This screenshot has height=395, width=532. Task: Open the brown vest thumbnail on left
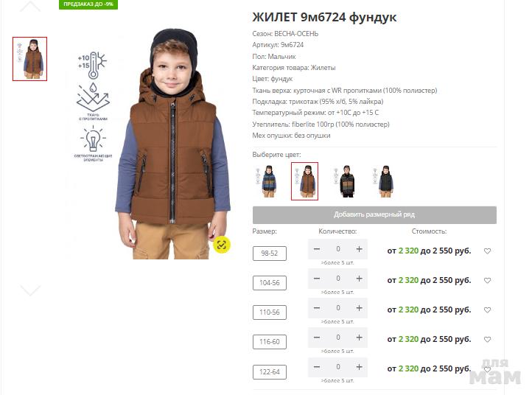pyautogui.click(x=30, y=59)
